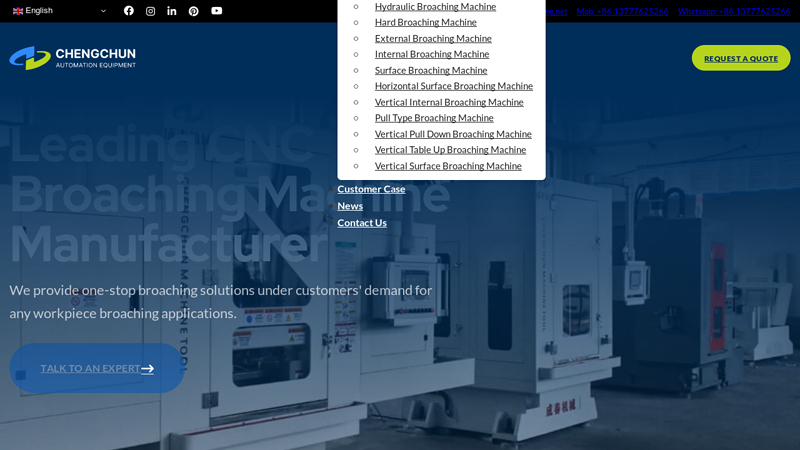Screen dimensions: 800x450
Task: Open the YouTube social icon
Action: coord(216,11)
